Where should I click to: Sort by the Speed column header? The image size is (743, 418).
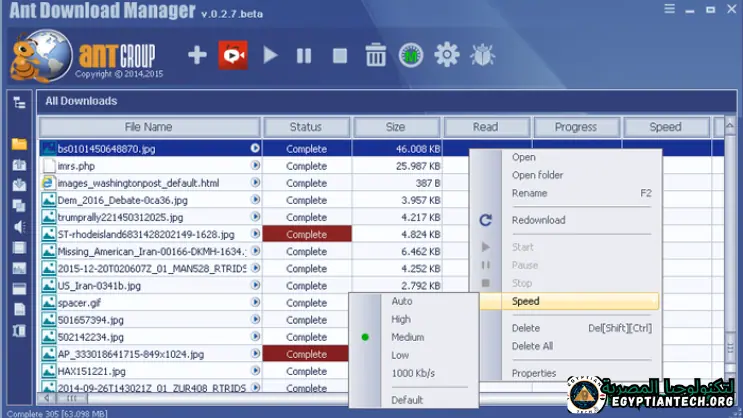666,127
